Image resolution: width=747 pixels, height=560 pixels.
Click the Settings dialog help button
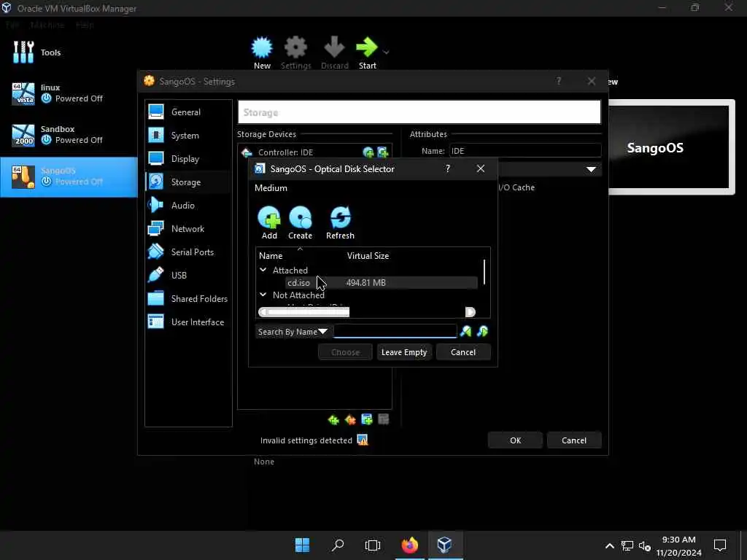(x=558, y=82)
